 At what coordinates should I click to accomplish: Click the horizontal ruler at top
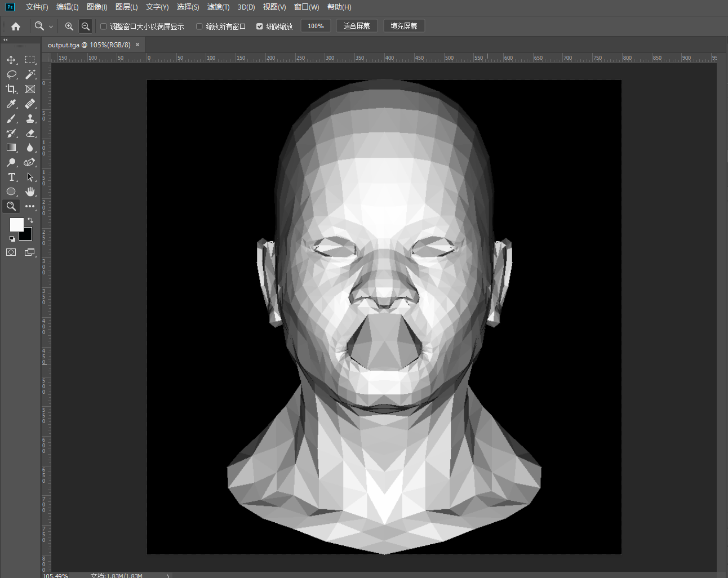[384, 57]
